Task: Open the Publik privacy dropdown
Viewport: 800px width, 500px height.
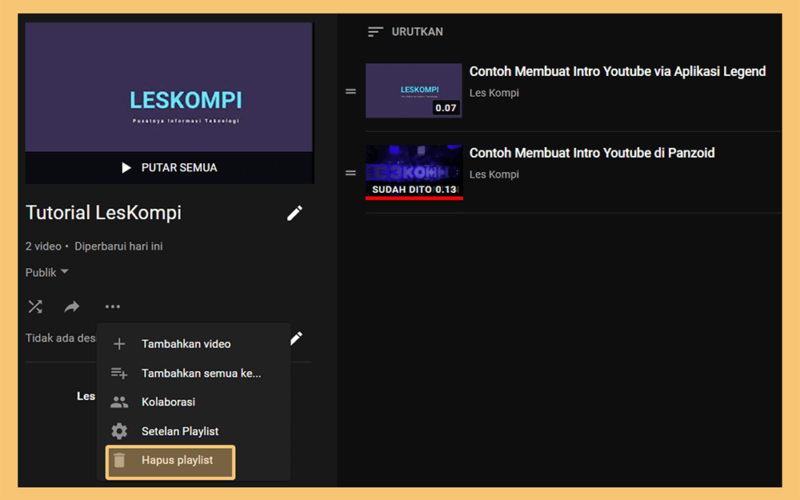Action: [x=47, y=272]
